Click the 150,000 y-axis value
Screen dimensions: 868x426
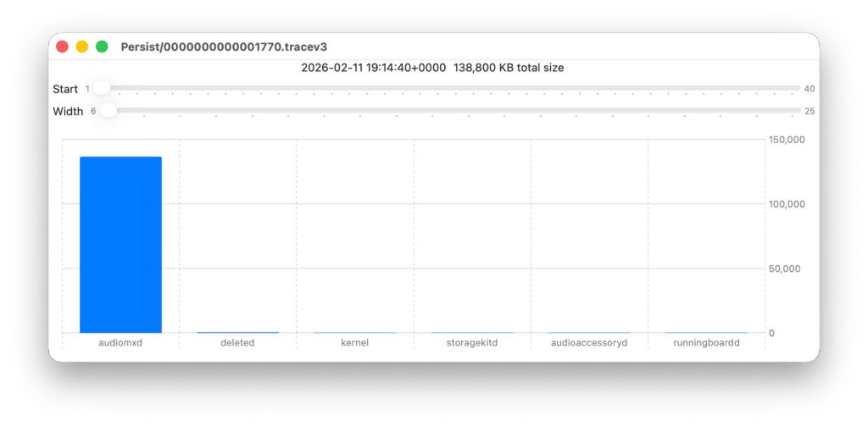tap(785, 140)
